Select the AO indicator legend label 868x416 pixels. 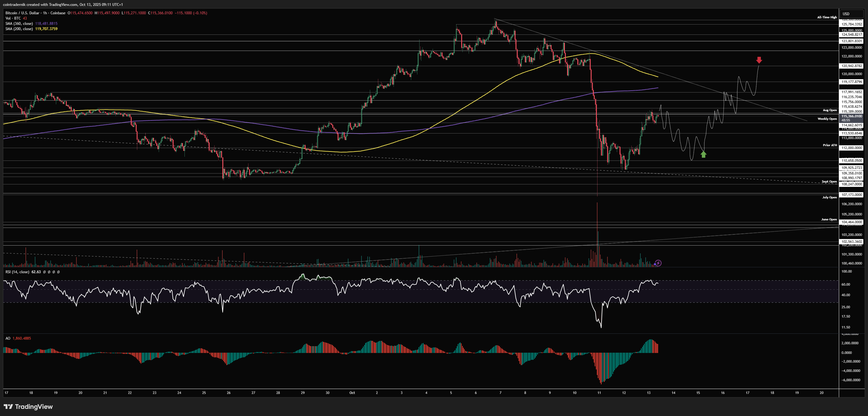coord(8,338)
